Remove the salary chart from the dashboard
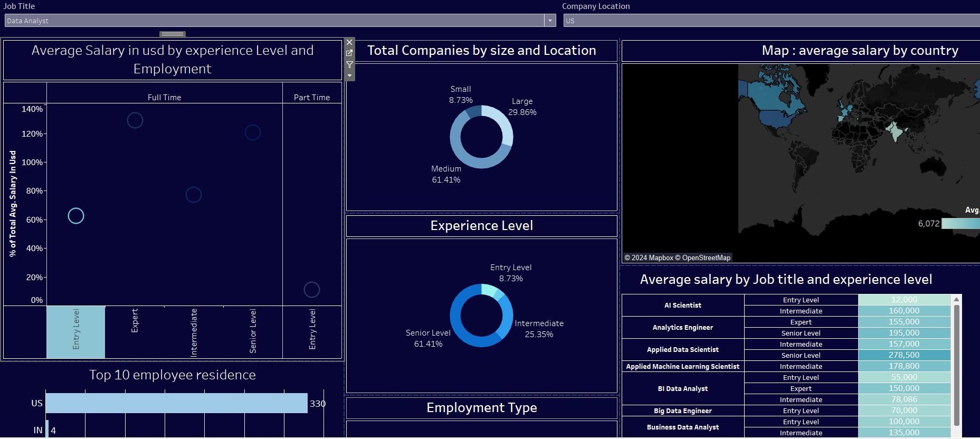Image resolution: width=980 pixels, height=439 pixels. click(x=349, y=42)
